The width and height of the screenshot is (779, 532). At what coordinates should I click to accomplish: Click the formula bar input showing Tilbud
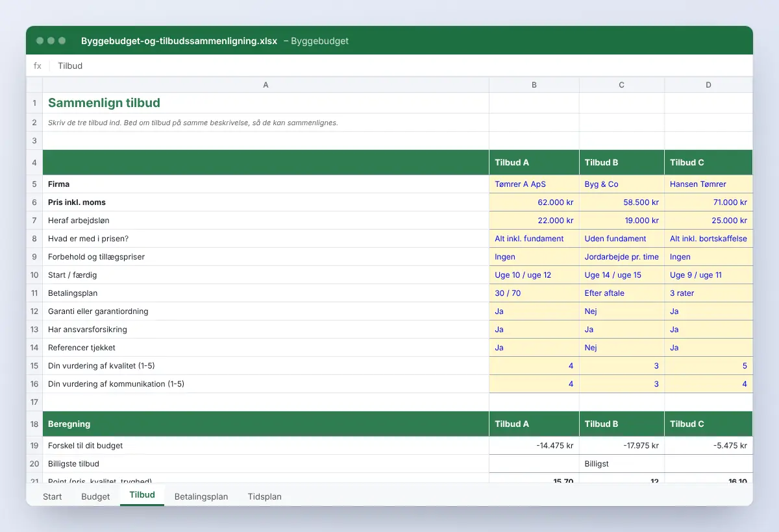tap(402, 66)
